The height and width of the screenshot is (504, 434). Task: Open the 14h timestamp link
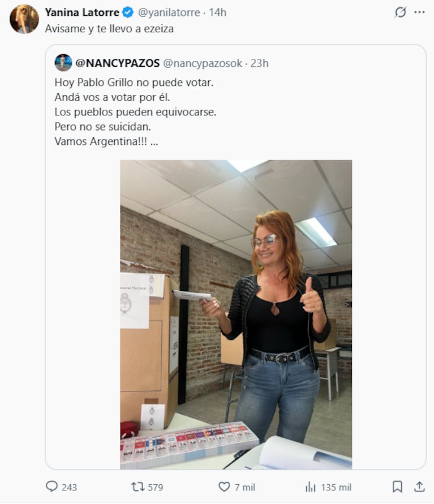(x=218, y=12)
